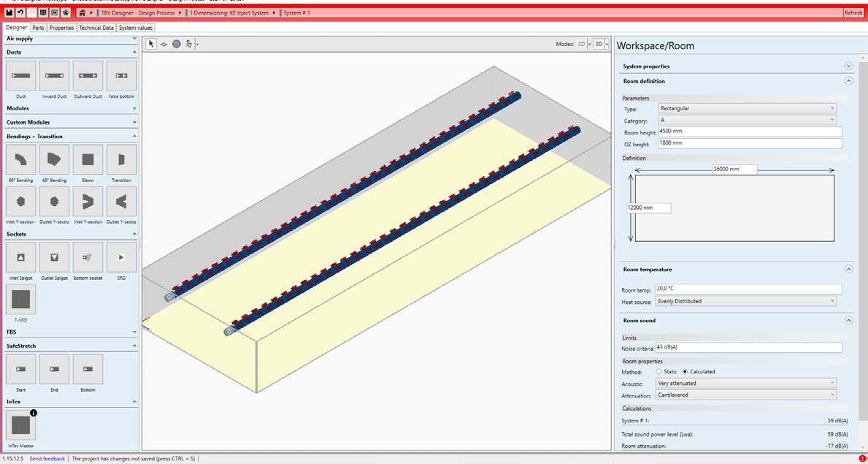Switch to the Parts tab

[x=38, y=28]
